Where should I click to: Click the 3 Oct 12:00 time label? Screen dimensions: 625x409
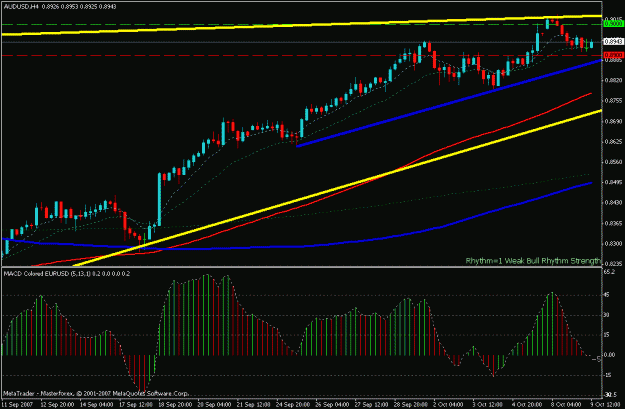coord(487,404)
